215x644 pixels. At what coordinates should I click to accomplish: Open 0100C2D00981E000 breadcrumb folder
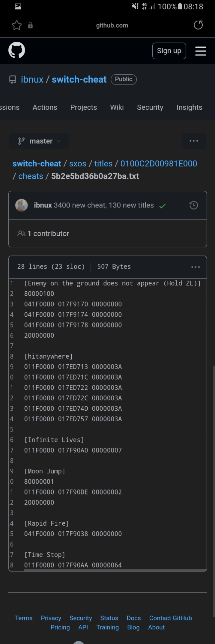159,164
